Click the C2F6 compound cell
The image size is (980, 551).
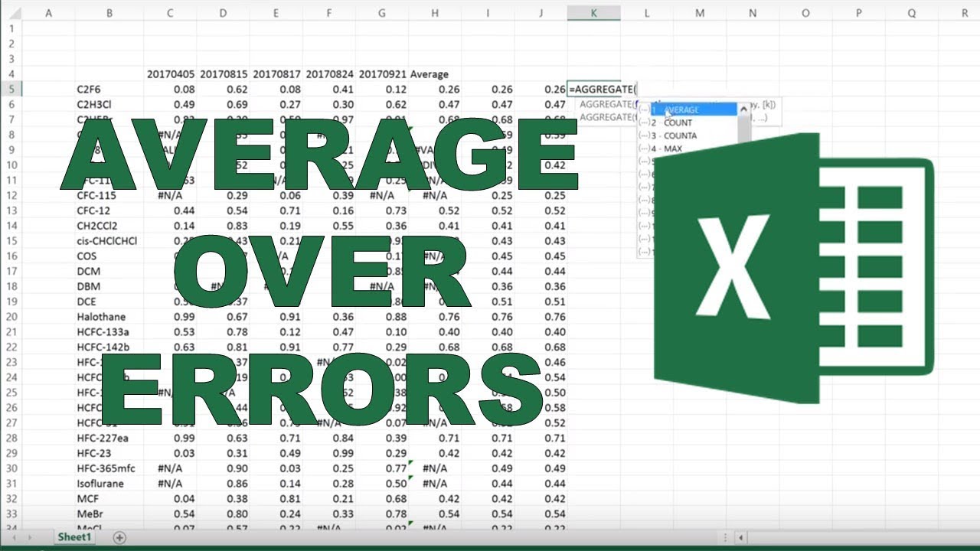[x=109, y=89]
